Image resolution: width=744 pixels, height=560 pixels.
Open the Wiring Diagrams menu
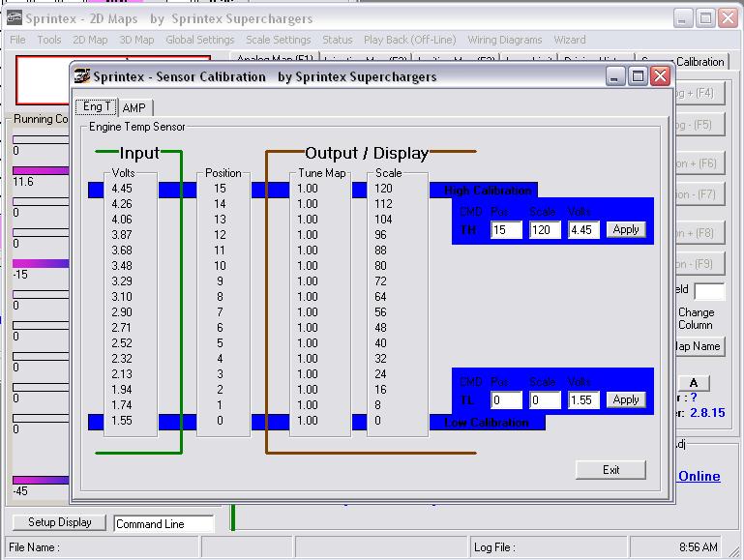505,40
